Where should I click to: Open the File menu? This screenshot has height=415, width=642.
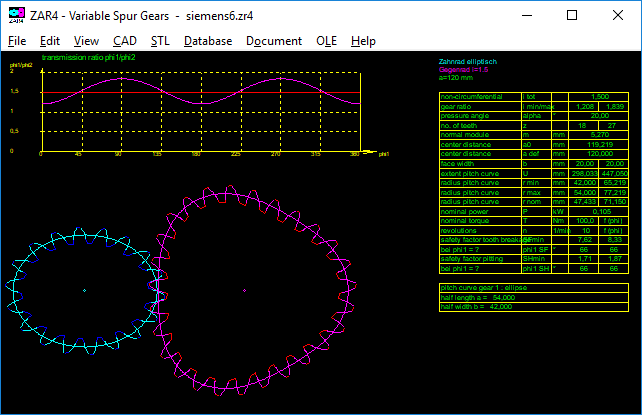[17, 41]
